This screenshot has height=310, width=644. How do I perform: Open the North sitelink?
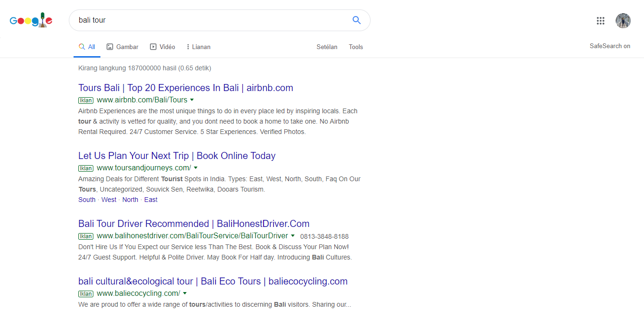[x=130, y=200]
